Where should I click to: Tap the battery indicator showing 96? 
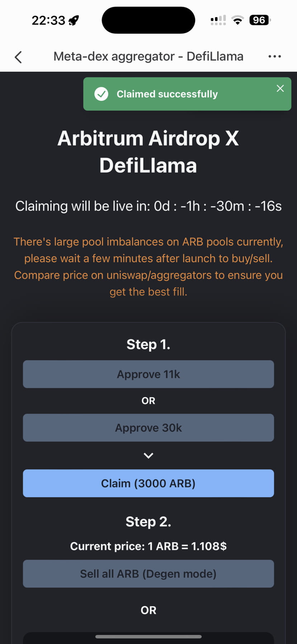pos(259,20)
